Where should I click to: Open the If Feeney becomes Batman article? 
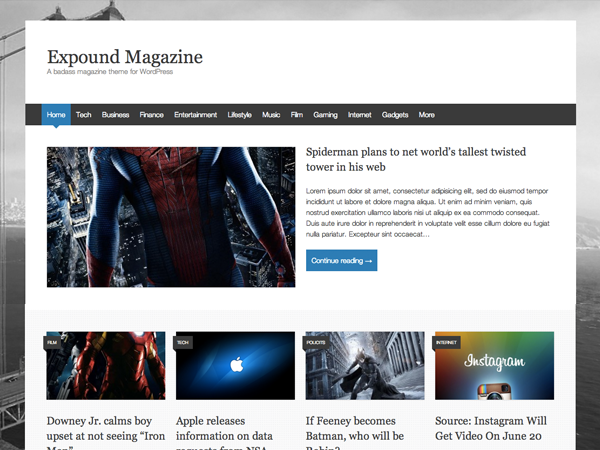(x=355, y=433)
